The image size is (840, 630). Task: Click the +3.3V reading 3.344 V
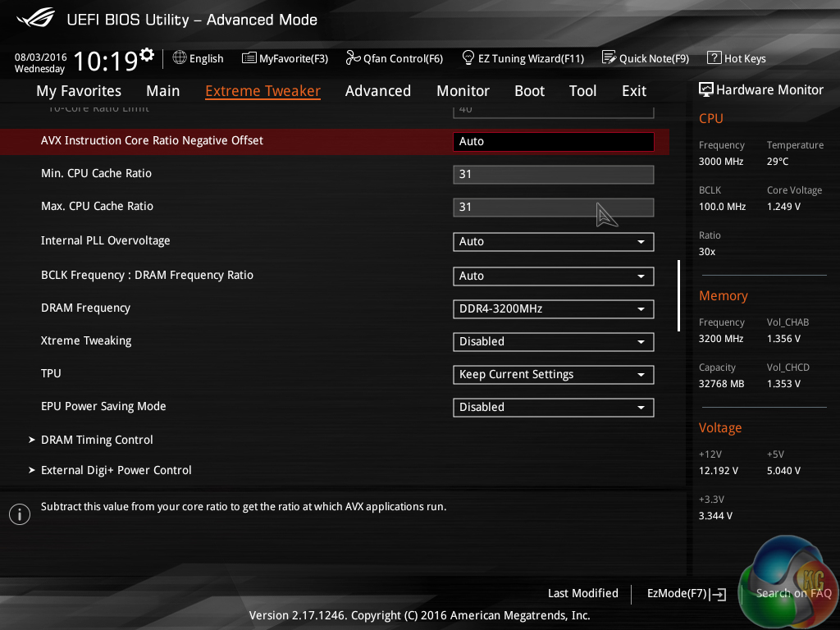[715, 515]
